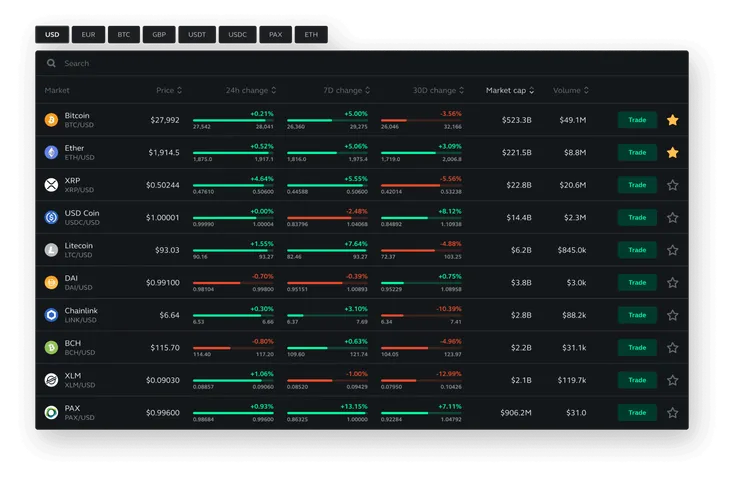Sort by Market cap column
The height and width of the screenshot is (480, 736).
(x=509, y=90)
